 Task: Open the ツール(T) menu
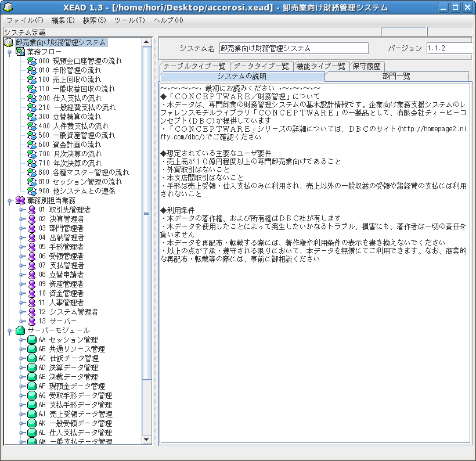(129, 20)
